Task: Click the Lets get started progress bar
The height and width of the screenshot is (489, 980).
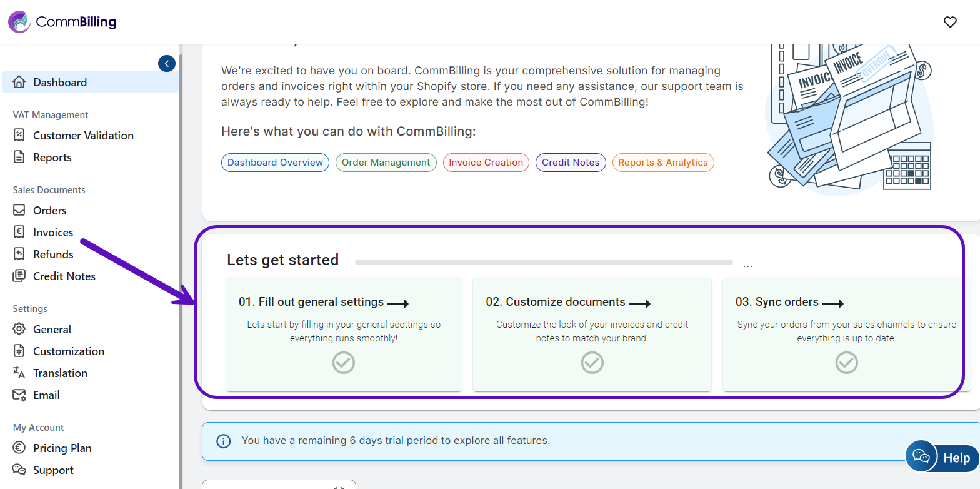Action: (x=544, y=263)
